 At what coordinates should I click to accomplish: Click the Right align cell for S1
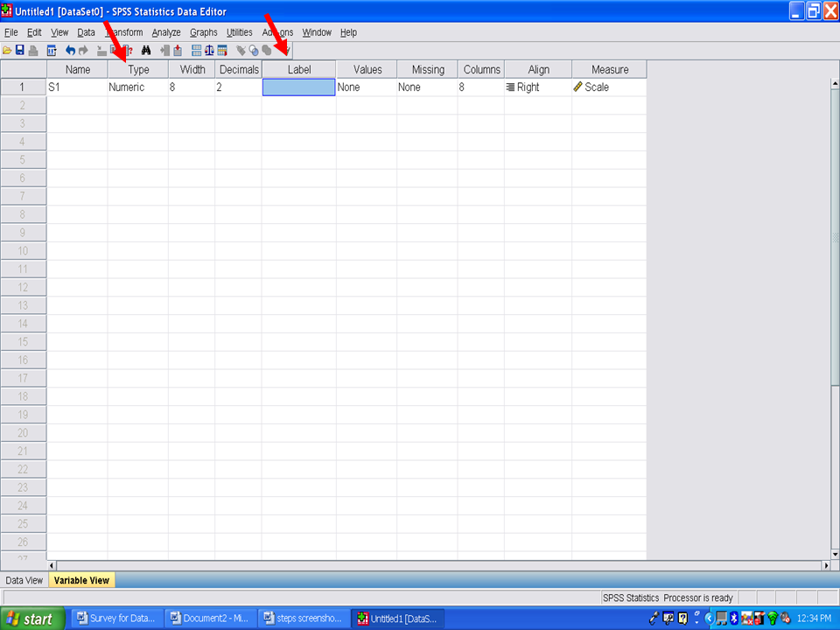[x=537, y=87]
